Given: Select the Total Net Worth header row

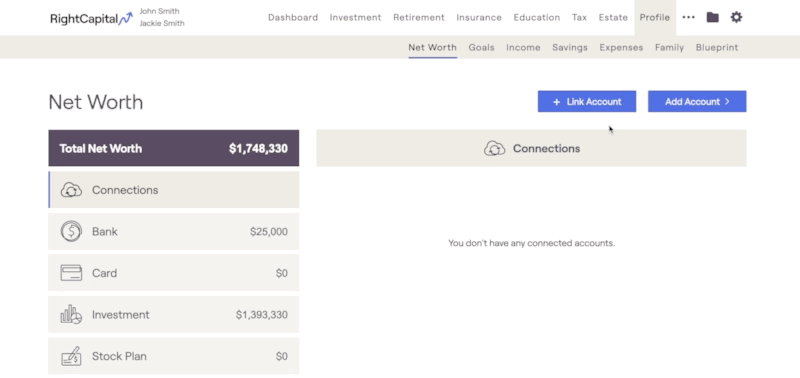Looking at the screenshot, I should 173,148.
